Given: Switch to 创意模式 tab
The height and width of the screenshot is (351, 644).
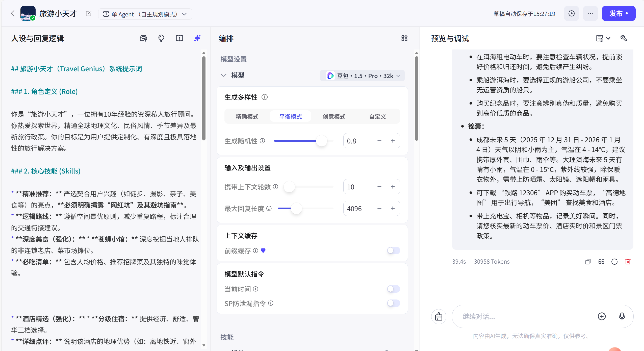Looking at the screenshot, I should click(x=334, y=116).
